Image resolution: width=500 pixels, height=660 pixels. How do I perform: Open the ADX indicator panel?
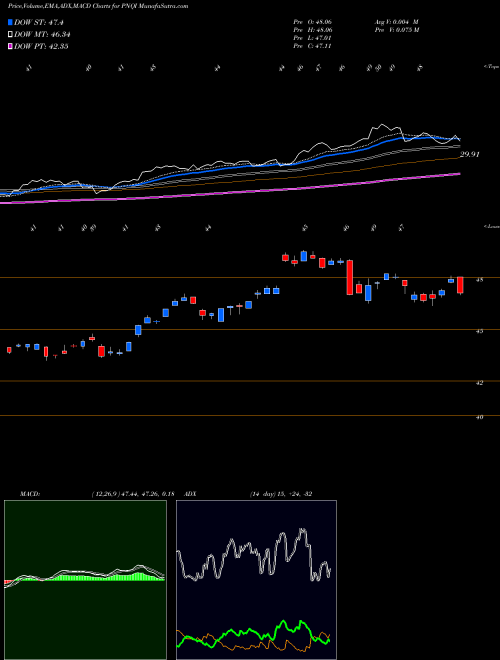[256, 580]
